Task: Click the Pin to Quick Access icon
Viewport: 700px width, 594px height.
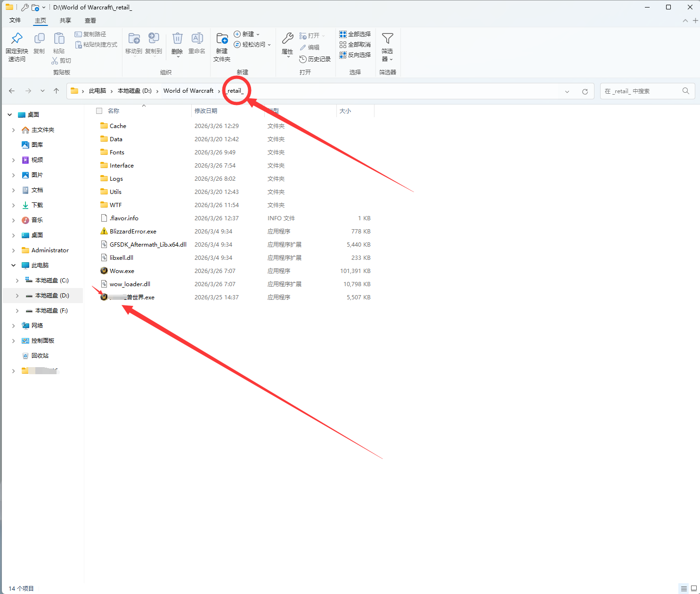Action: pyautogui.click(x=17, y=39)
